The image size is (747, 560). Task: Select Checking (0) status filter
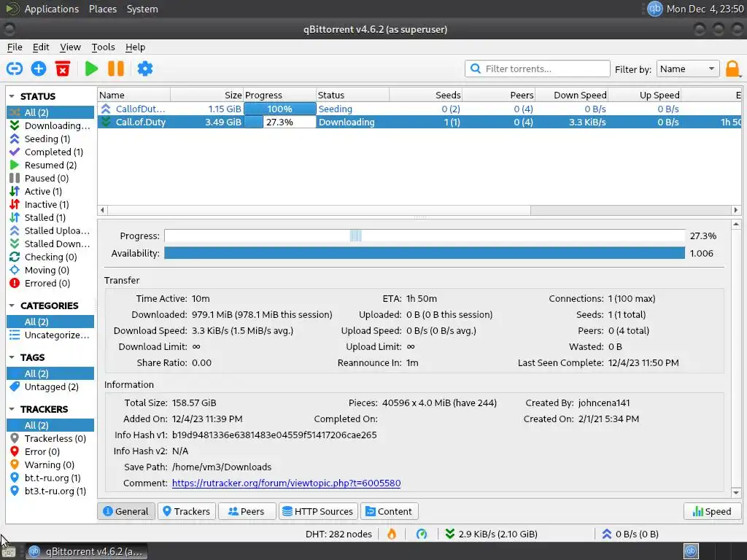[x=50, y=257]
